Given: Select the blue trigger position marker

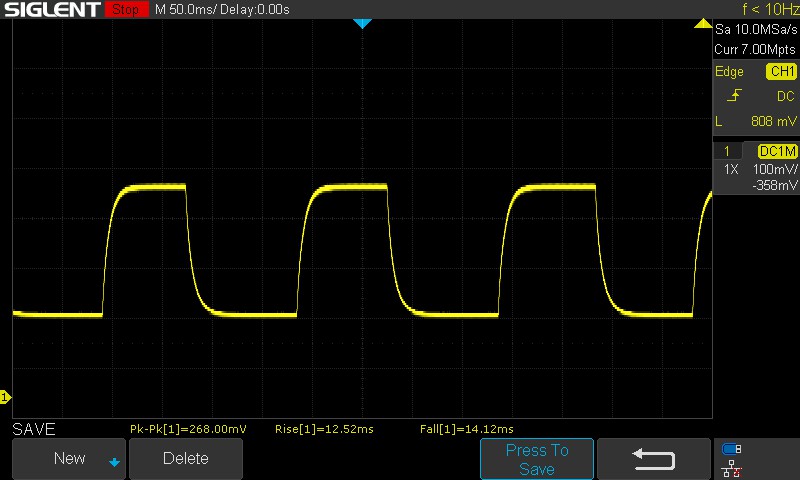Looking at the screenshot, I should pyautogui.click(x=362, y=23).
